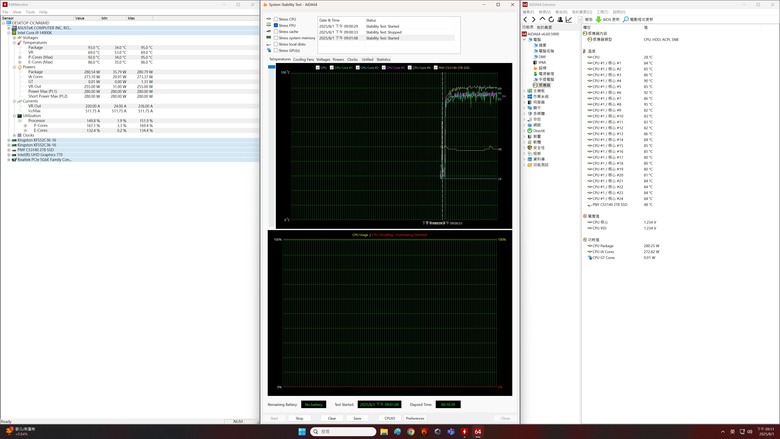Click Stop in System Stability Test
Image resolution: width=780 pixels, height=439 pixels.
point(299,419)
